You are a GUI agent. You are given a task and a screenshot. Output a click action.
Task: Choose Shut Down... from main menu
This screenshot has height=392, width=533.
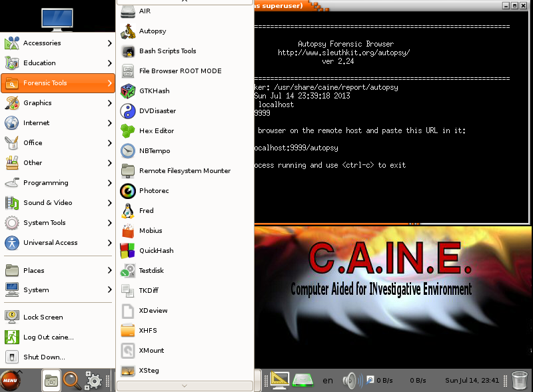[58, 357]
